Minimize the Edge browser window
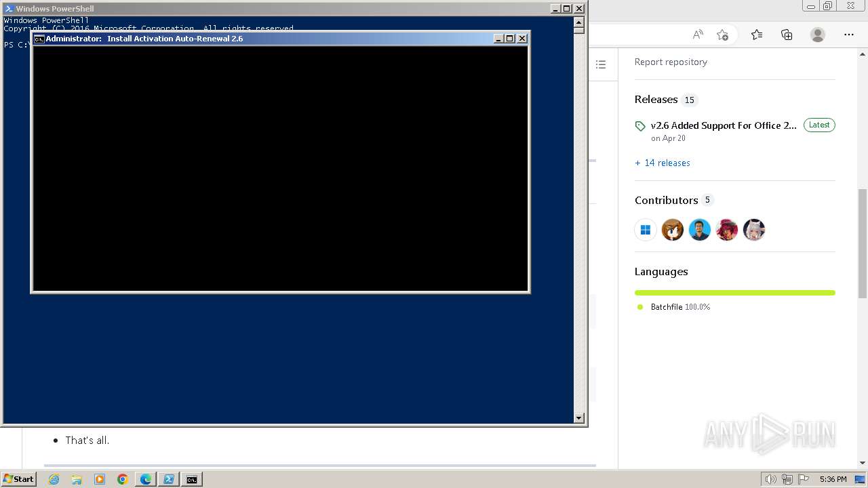 tap(811, 6)
